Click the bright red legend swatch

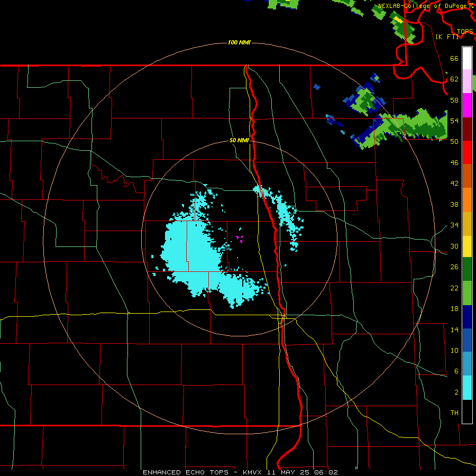click(467, 152)
